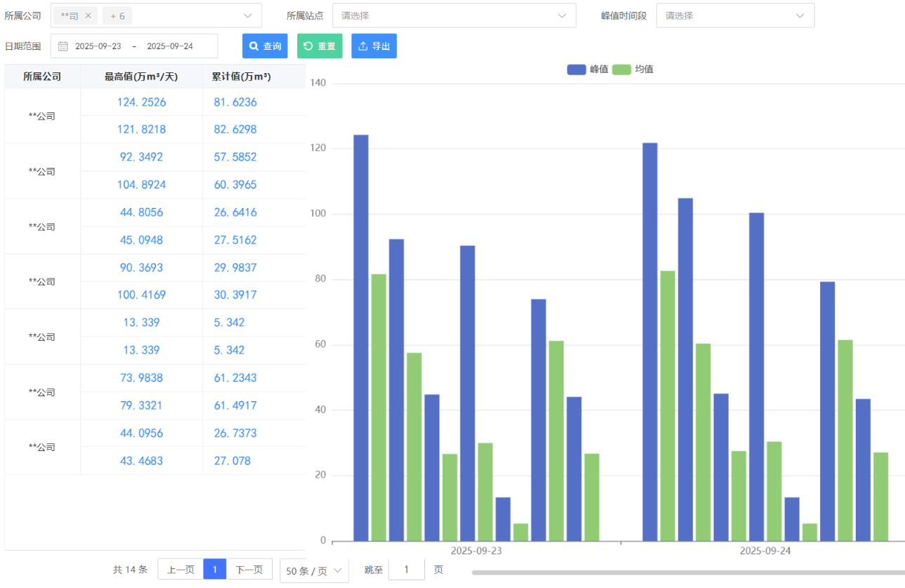905x588 pixels.
Task: Go to 上一页 in pagination
Action: coord(181,570)
